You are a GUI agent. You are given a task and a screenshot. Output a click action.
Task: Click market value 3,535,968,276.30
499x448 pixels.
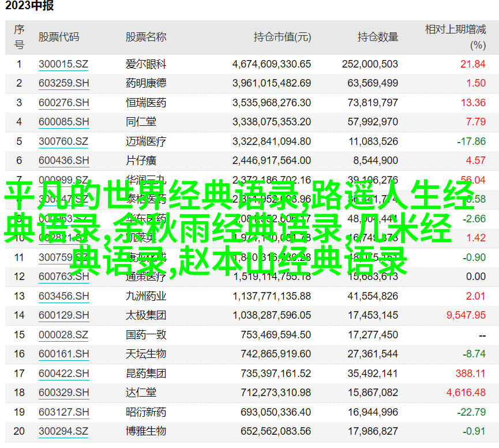tap(272, 103)
